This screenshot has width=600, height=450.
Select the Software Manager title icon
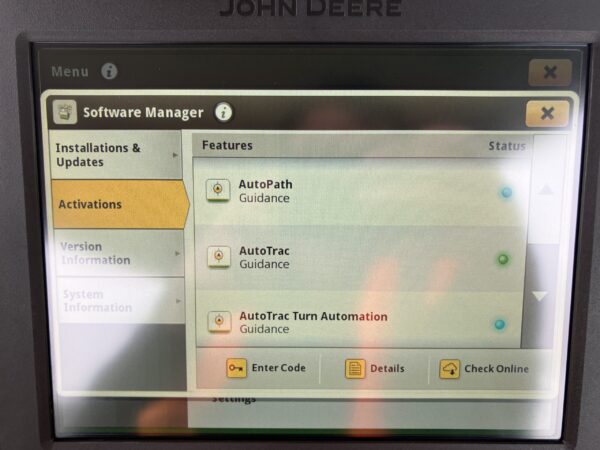[x=65, y=112]
